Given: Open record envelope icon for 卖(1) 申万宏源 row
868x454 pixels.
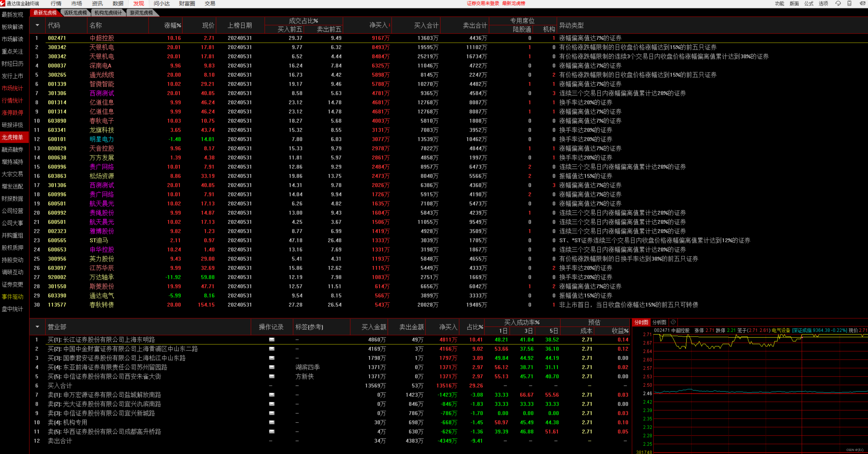Looking at the screenshot, I should pos(272,395).
